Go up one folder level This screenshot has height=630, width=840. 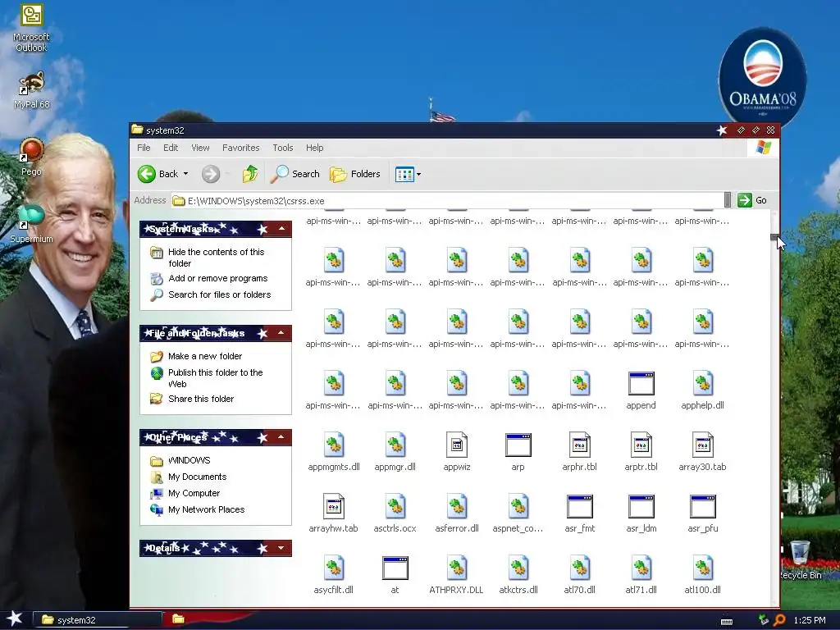click(x=249, y=174)
